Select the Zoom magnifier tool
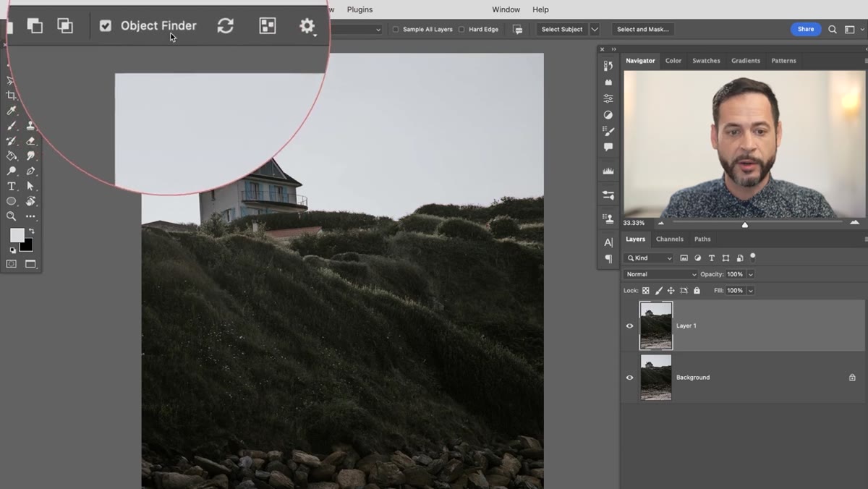 pyautogui.click(x=11, y=216)
